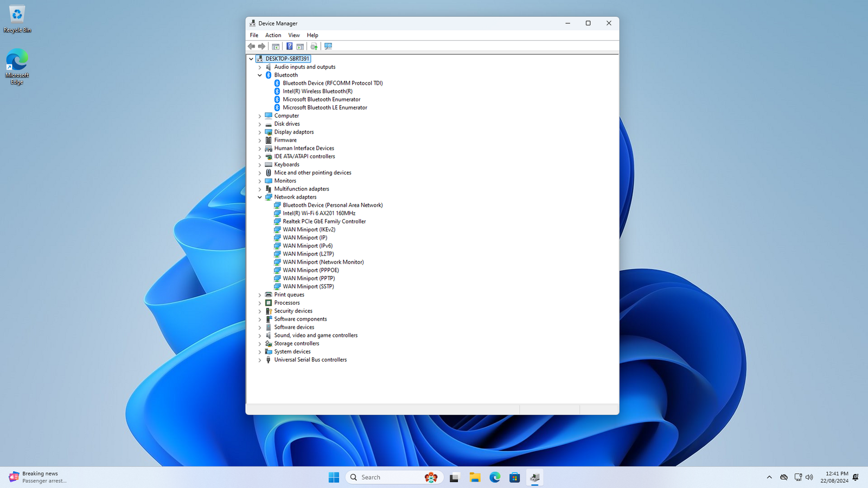
Task: Click the Security devices category icon
Action: pos(269,311)
